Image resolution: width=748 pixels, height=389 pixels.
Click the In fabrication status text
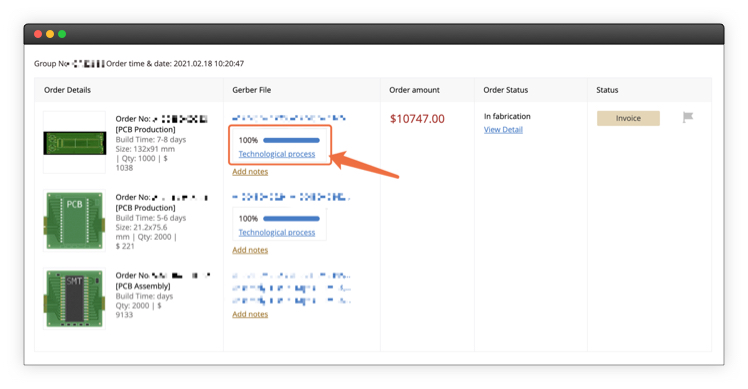[507, 116]
